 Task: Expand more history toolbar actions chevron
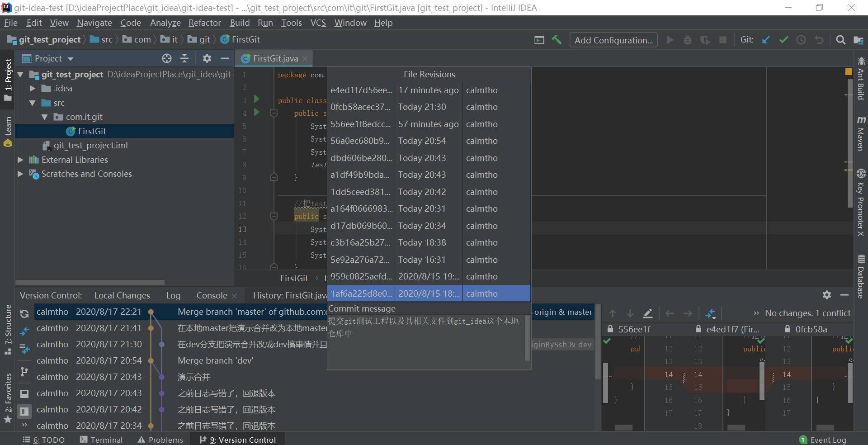tap(24, 425)
